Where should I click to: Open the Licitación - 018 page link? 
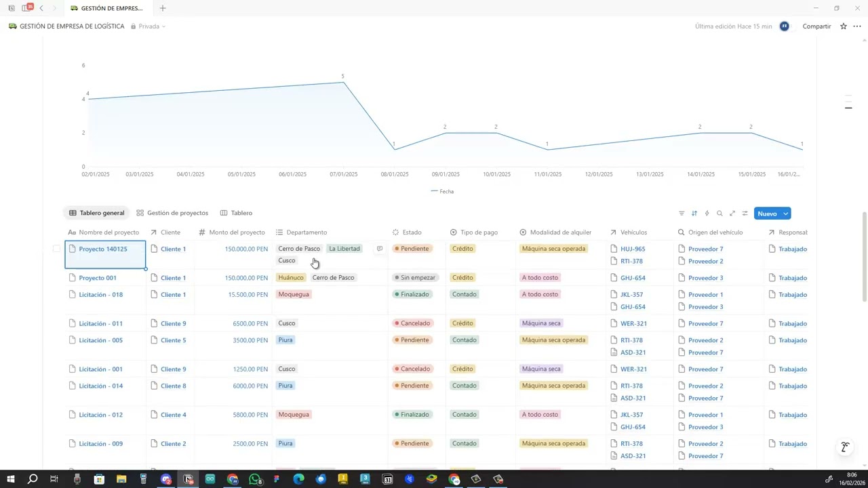[x=100, y=295]
